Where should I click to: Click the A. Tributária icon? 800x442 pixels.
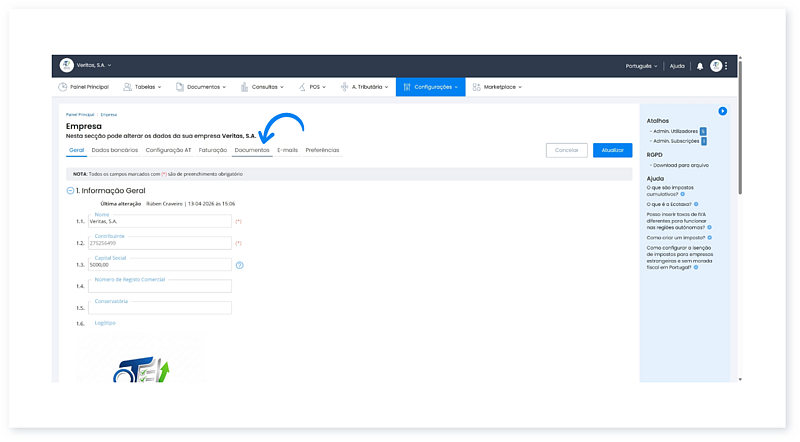click(x=344, y=87)
